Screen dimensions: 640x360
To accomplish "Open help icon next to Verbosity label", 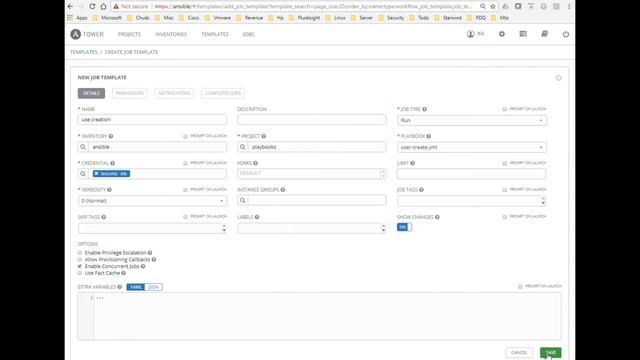I will pos(109,189).
